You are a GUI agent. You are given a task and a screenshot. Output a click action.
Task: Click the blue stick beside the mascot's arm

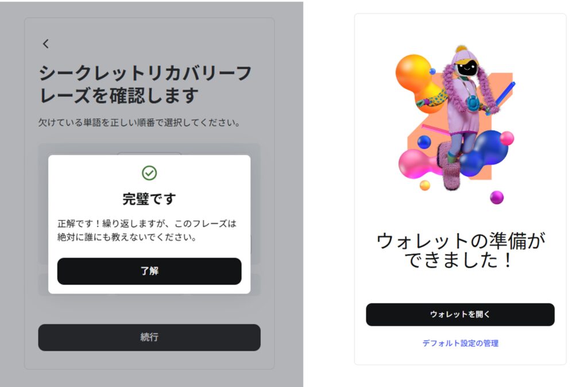pos(505,94)
